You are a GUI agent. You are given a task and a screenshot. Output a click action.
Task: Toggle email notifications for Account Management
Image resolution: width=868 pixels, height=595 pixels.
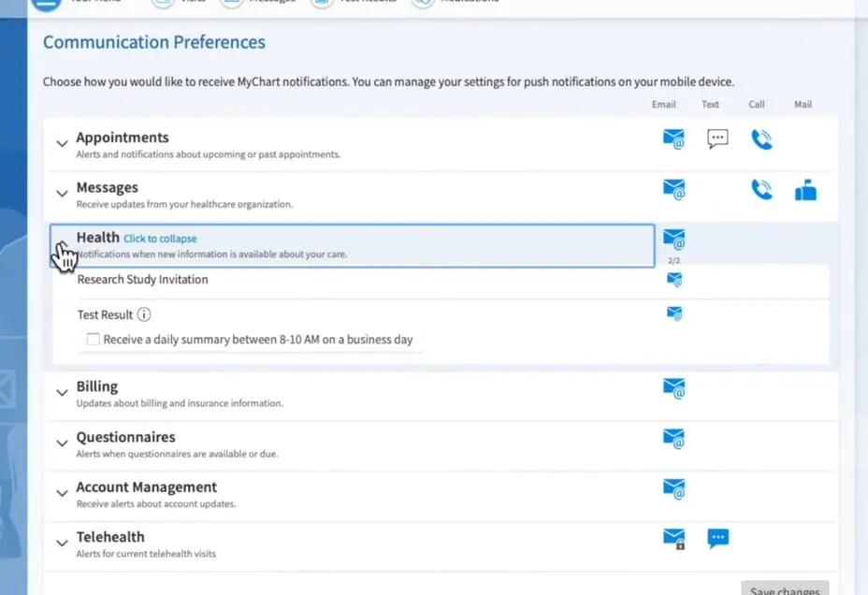coord(674,488)
